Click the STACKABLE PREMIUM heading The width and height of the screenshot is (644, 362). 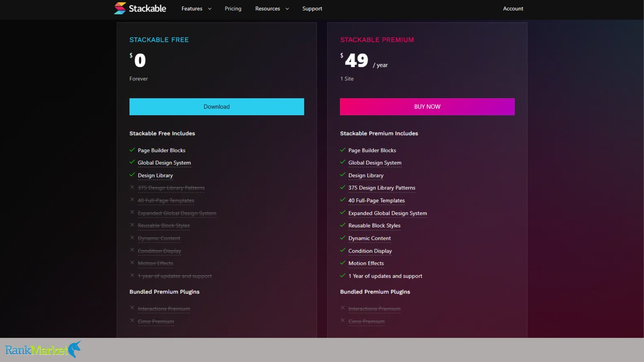click(377, 40)
